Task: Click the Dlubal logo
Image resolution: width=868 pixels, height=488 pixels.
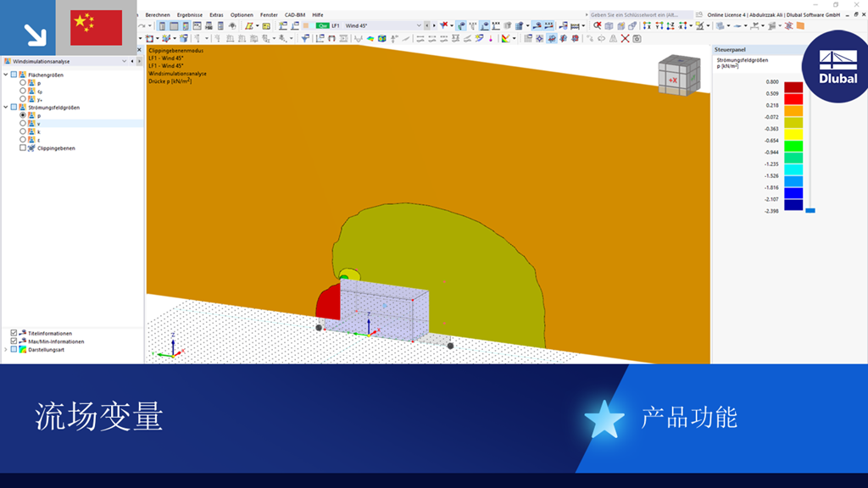Action: (x=837, y=66)
